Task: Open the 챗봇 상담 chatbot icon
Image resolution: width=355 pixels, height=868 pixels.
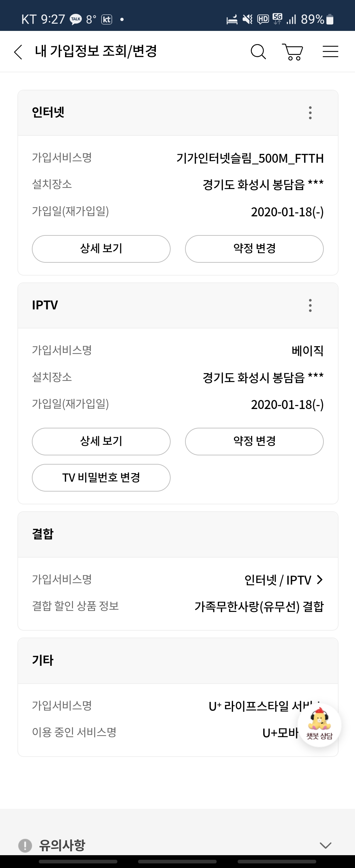Action: point(319,725)
